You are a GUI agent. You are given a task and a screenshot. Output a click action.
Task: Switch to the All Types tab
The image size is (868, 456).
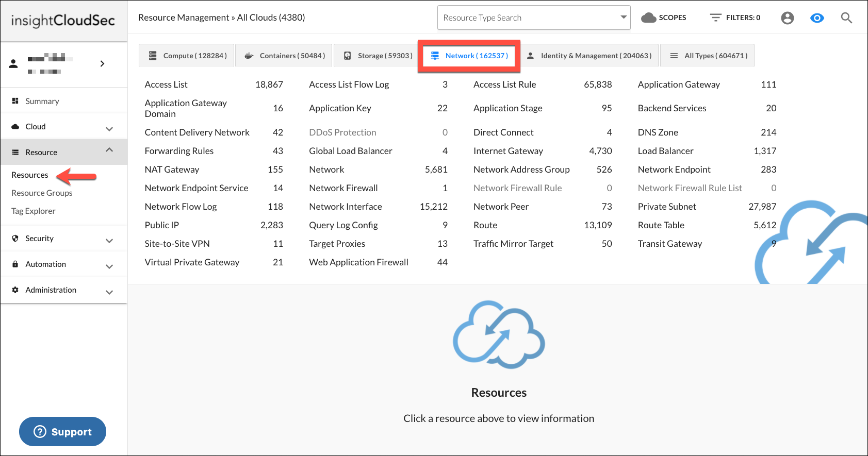[708, 56]
